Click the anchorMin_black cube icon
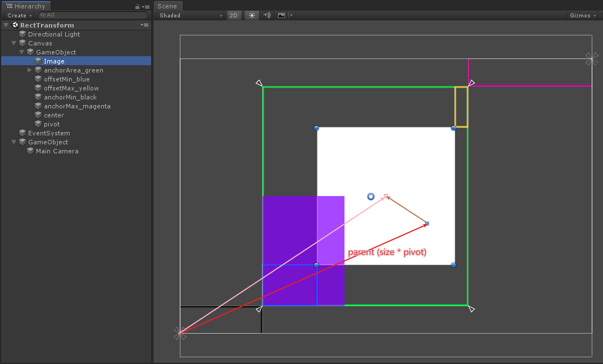 [x=38, y=97]
